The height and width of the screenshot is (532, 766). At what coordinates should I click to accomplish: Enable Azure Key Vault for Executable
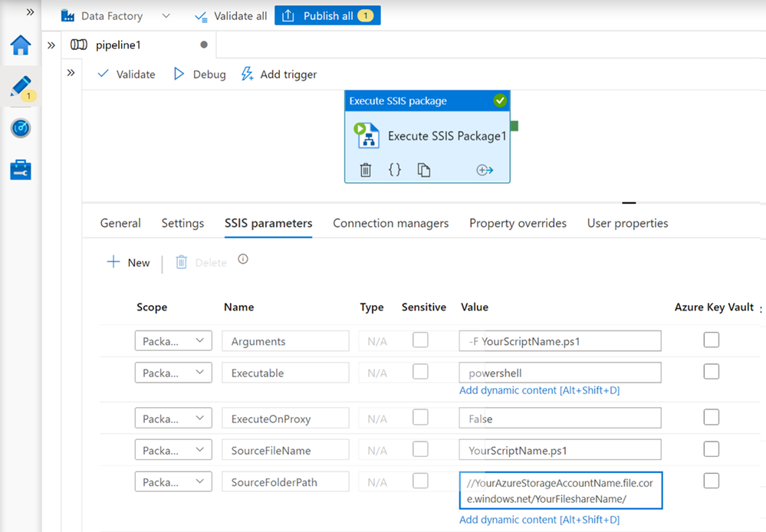coord(712,372)
